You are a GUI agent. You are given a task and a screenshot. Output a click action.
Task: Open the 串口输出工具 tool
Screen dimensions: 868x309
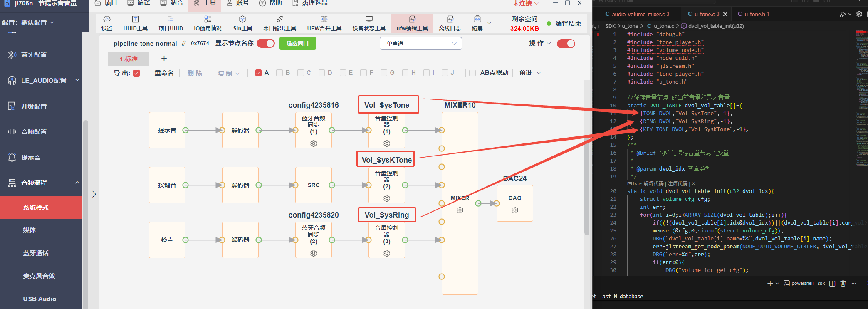(279, 24)
